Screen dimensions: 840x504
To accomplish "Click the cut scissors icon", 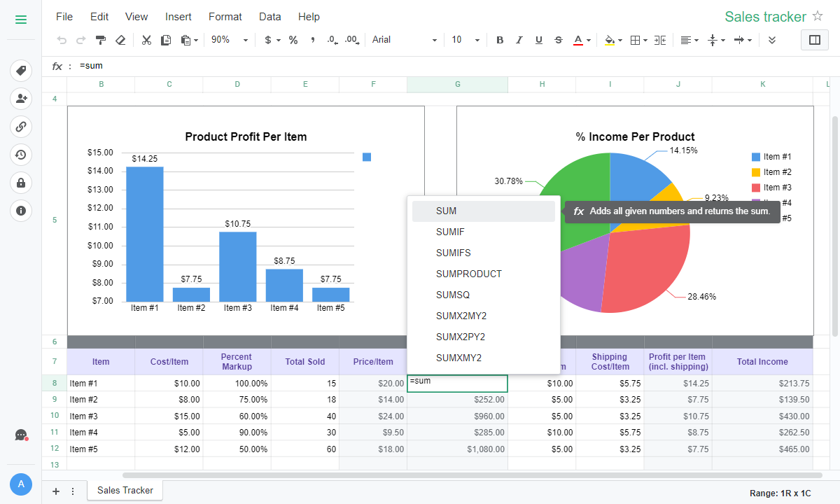I will pyautogui.click(x=146, y=40).
